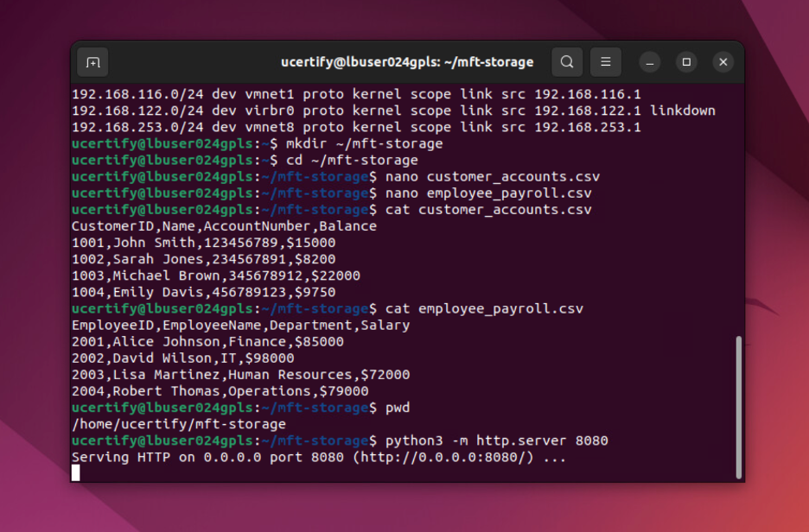Open a new terminal tab
Image resolution: width=809 pixels, height=532 pixels.
point(92,62)
